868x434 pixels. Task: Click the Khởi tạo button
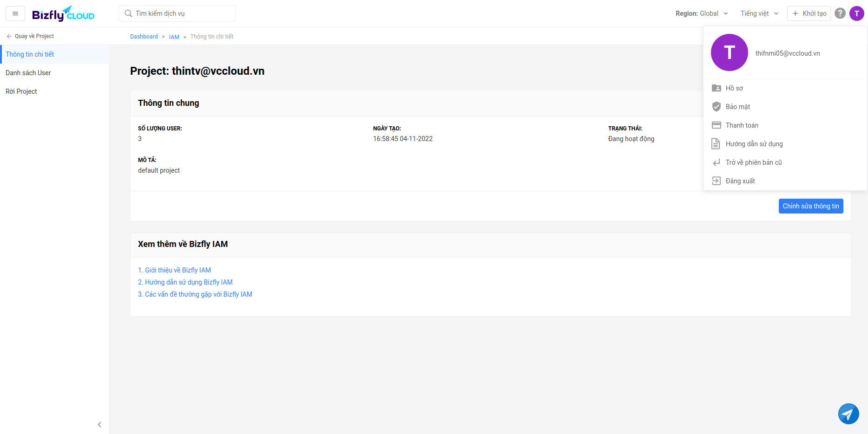(x=809, y=13)
